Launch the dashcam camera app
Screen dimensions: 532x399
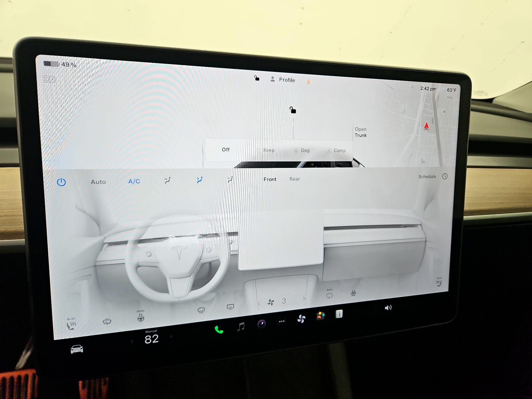pos(262,324)
